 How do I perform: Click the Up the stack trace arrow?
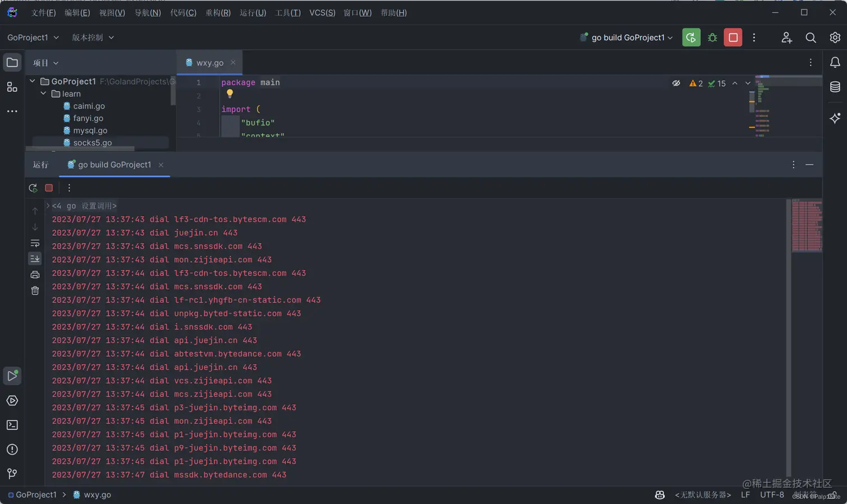pos(35,211)
